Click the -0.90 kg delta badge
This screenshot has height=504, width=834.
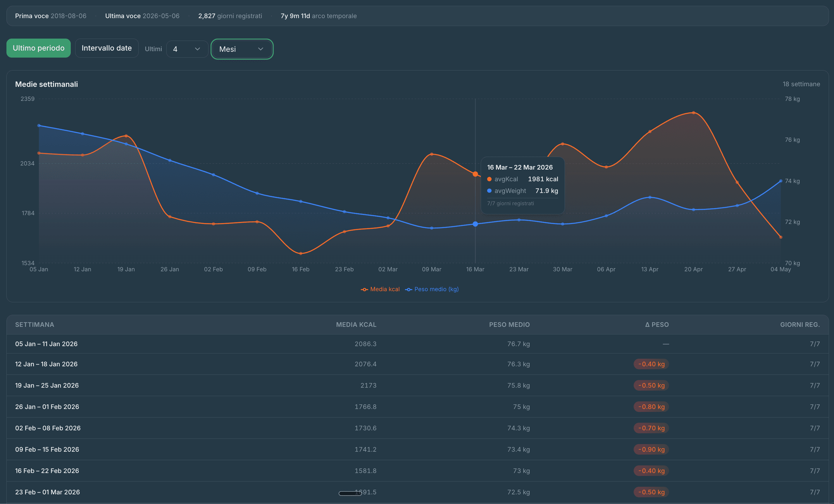(651, 450)
